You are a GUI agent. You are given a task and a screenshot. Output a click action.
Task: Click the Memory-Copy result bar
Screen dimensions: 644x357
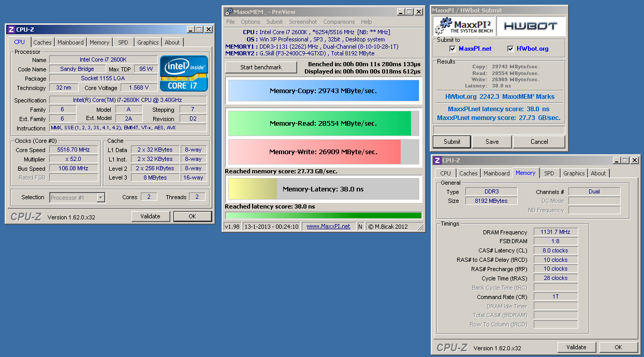click(324, 91)
